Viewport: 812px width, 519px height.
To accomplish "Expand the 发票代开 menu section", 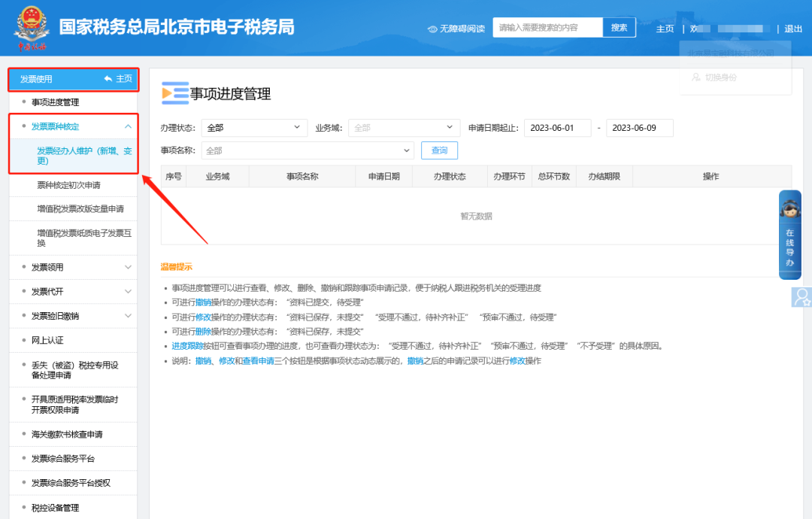I will coord(128,291).
